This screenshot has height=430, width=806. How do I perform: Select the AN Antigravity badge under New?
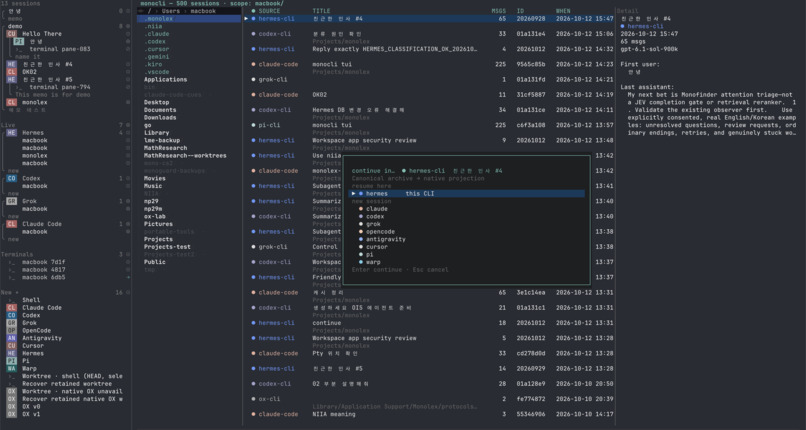pyautogui.click(x=11, y=338)
